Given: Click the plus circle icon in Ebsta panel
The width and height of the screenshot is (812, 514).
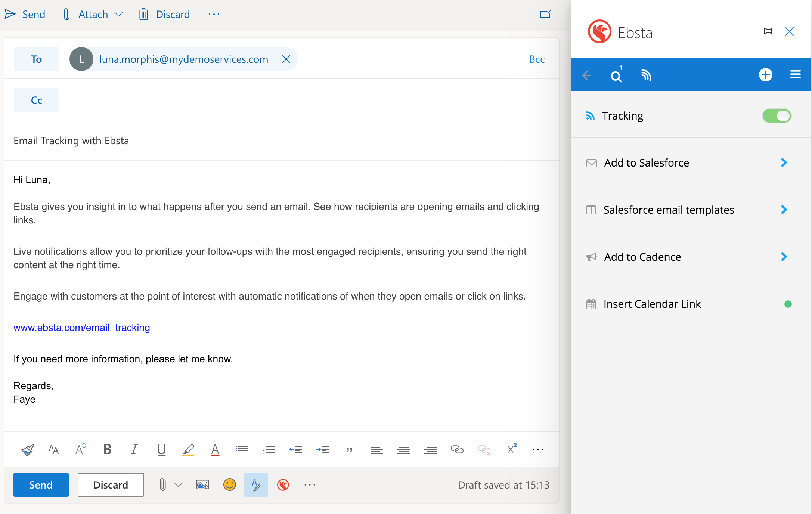Looking at the screenshot, I should coord(765,75).
